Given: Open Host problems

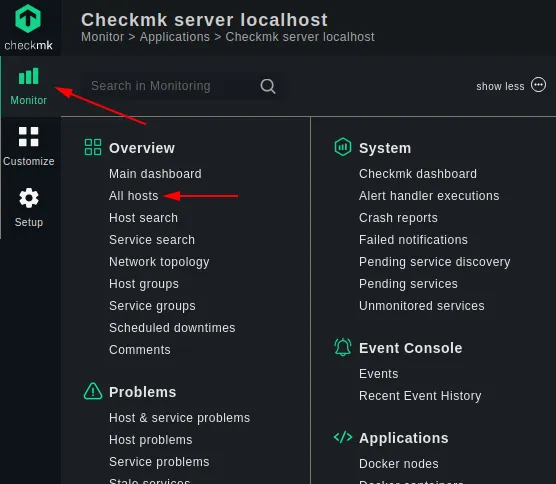Looking at the screenshot, I should pyautogui.click(x=151, y=440).
